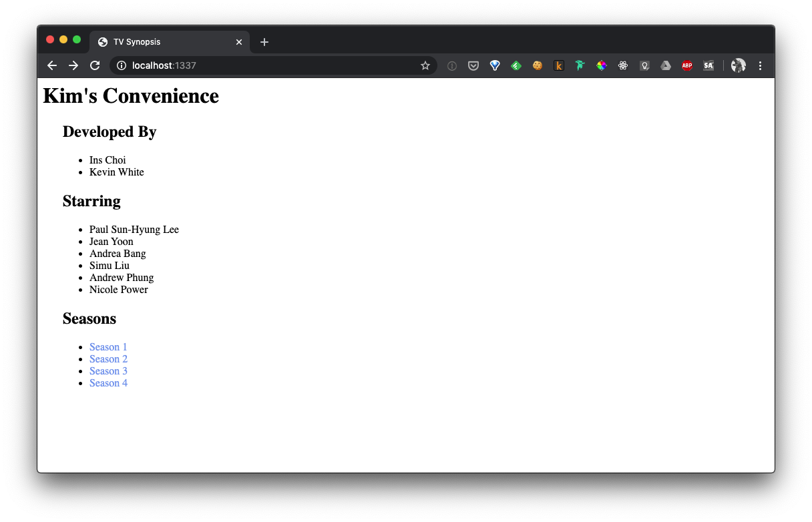The width and height of the screenshot is (812, 522).
Task: Open the Season 4 link
Action: click(108, 383)
